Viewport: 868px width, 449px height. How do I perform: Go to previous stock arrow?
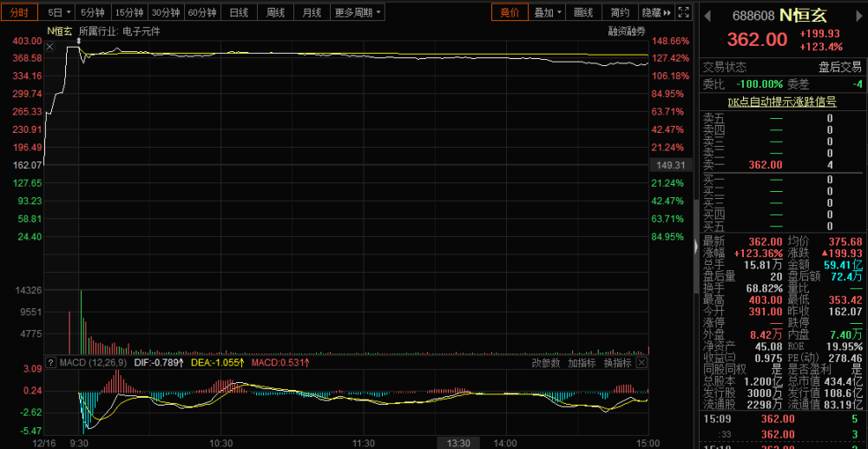pyautogui.click(x=707, y=17)
